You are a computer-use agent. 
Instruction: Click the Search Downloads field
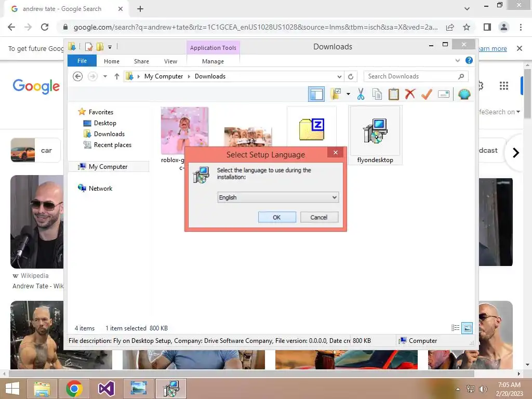pyautogui.click(x=416, y=76)
